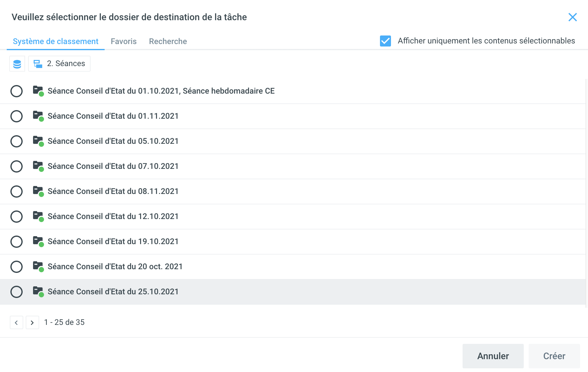Go to the previous page of results

tap(17, 322)
